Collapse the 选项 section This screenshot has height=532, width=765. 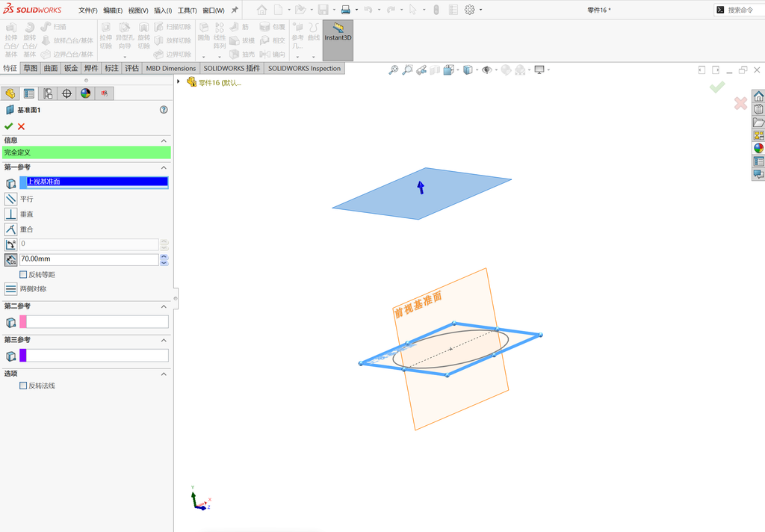click(164, 374)
